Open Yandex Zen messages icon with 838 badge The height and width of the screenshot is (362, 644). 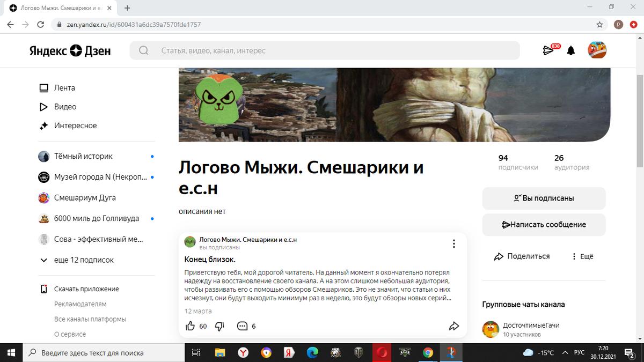550,50
